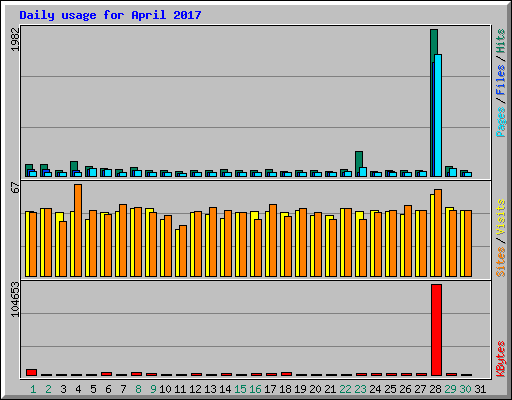Select the yellow Visits bar for day 1
This screenshot has width=512, height=400.
pyautogui.click(x=27, y=244)
